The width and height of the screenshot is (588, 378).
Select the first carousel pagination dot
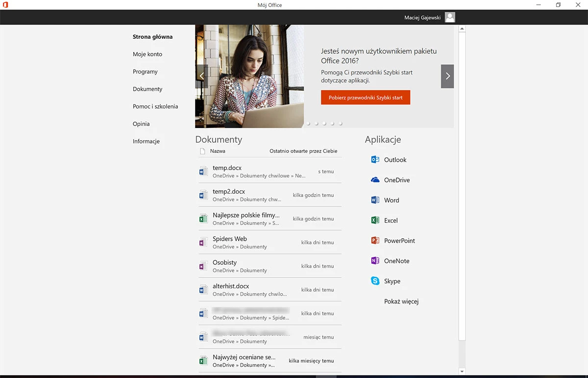[x=309, y=124]
